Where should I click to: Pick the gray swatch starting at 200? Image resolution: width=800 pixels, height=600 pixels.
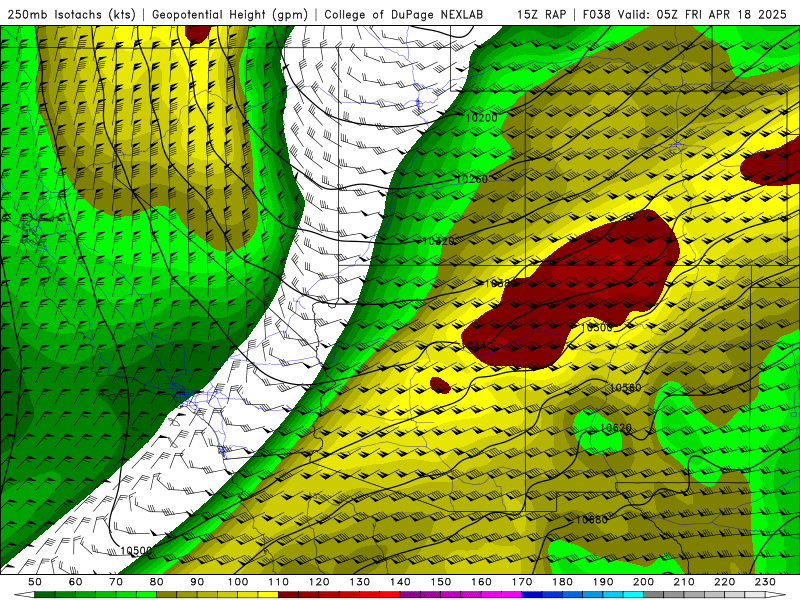(654, 595)
